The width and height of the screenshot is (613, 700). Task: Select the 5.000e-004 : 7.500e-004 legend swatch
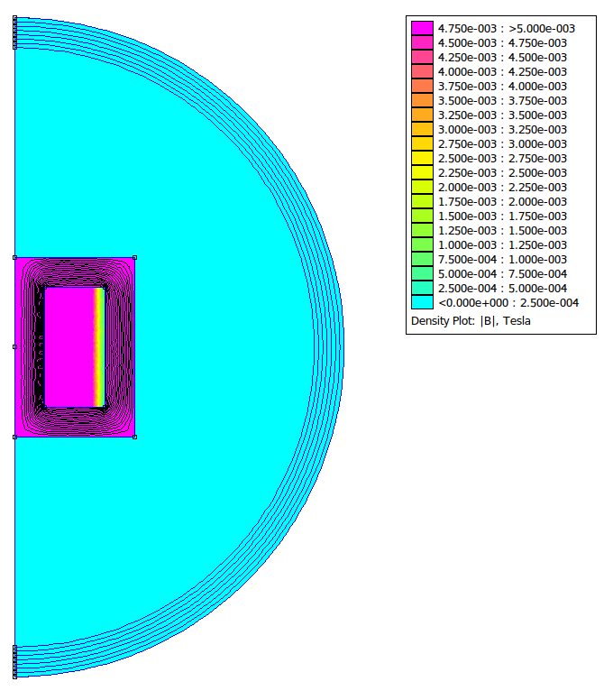pos(422,273)
